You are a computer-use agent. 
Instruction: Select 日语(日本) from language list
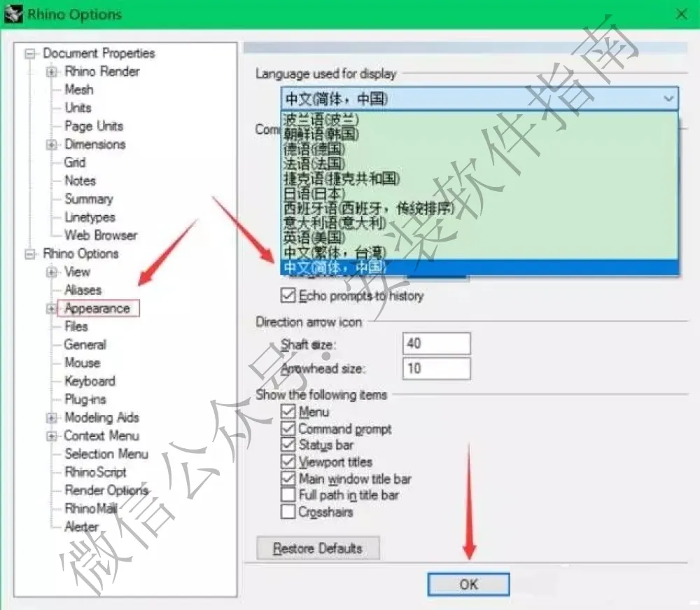pyautogui.click(x=479, y=193)
